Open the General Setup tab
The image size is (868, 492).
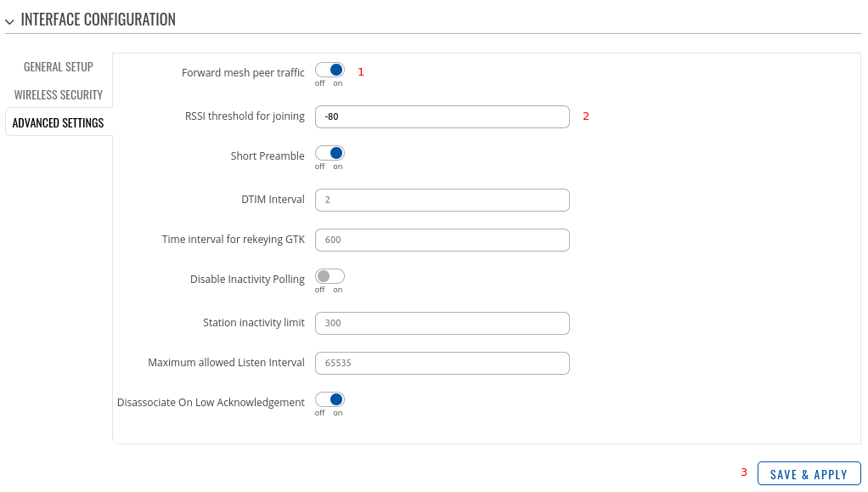[x=58, y=66]
